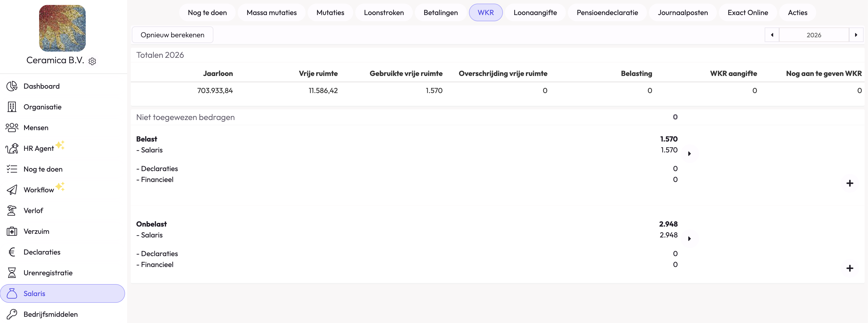
Task: Add an Onbelast amount with plus
Action: click(x=849, y=268)
